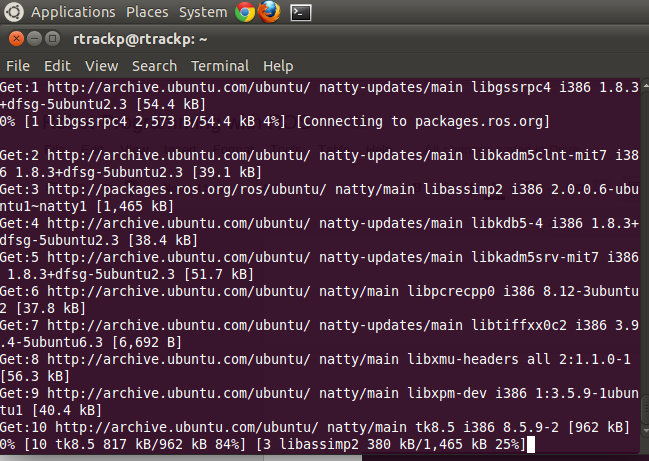Open the terminal File menu

click(18, 66)
